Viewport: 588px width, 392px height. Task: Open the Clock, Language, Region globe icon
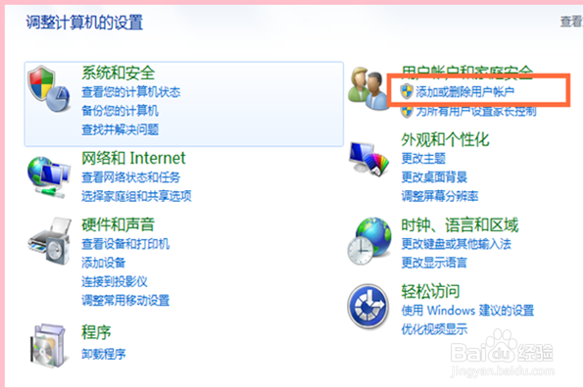coord(369,241)
